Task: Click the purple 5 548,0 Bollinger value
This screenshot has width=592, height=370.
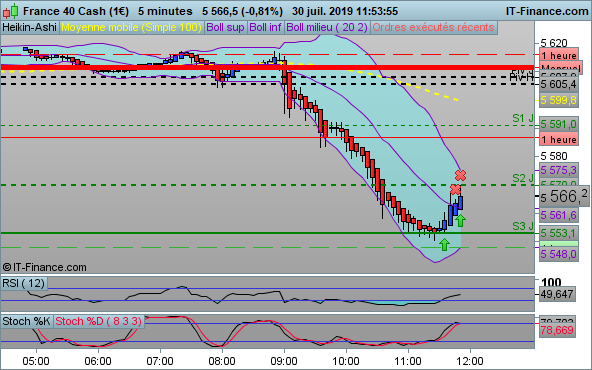Action: [559, 254]
